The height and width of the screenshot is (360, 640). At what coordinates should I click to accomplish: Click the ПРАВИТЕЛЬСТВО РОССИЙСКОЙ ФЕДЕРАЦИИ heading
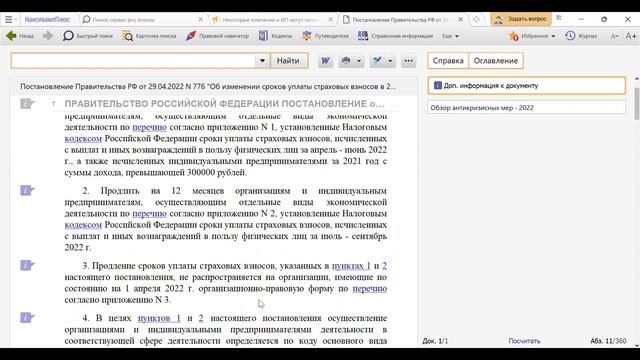coord(224,104)
